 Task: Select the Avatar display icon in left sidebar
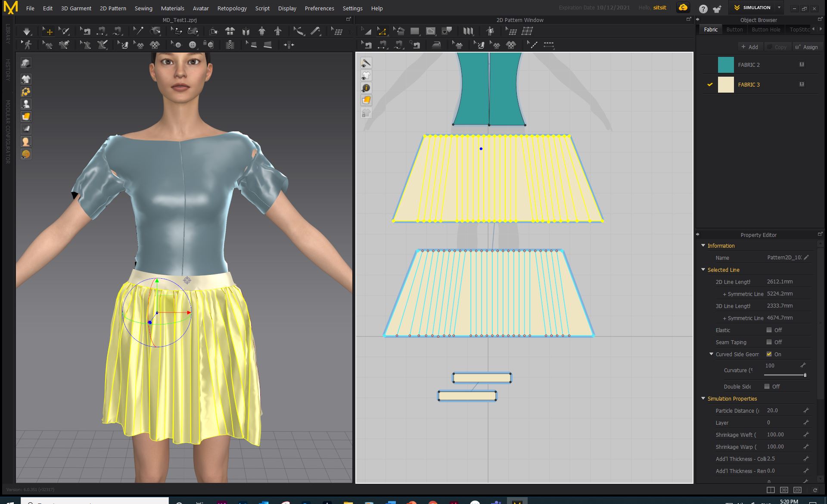click(26, 104)
